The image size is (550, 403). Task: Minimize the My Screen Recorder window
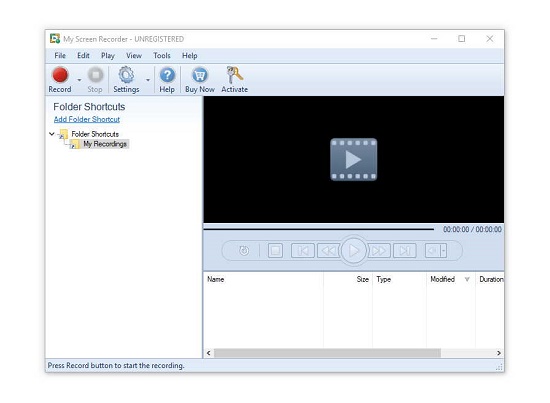pyautogui.click(x=434, y=39)
